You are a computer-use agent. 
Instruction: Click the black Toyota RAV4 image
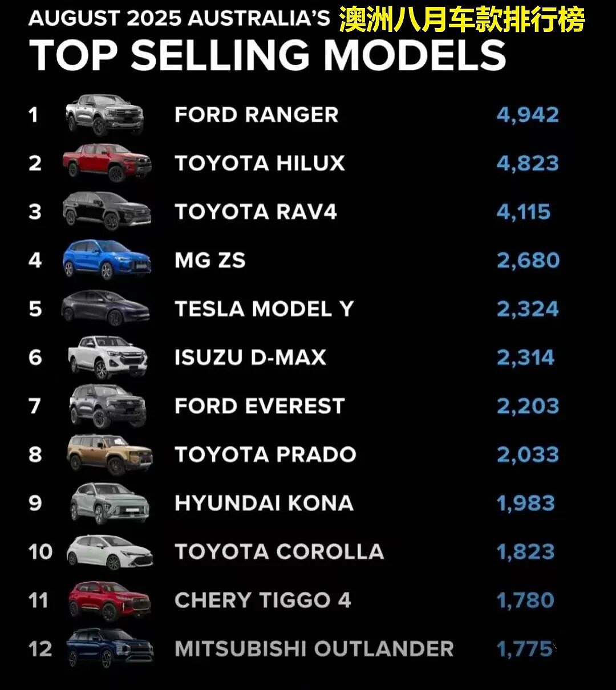pos(107,211)
